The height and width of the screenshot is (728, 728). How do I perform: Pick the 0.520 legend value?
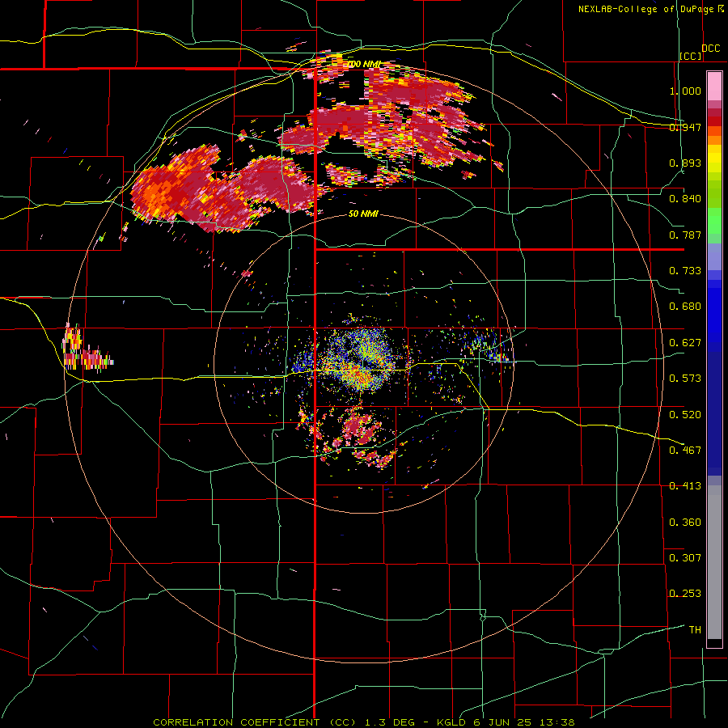point(685,414)
